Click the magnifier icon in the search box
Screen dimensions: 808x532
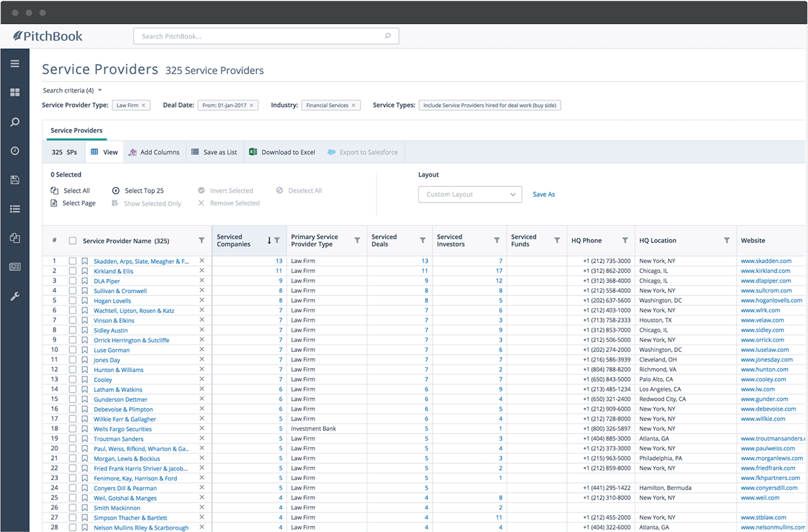pos(388,36)
